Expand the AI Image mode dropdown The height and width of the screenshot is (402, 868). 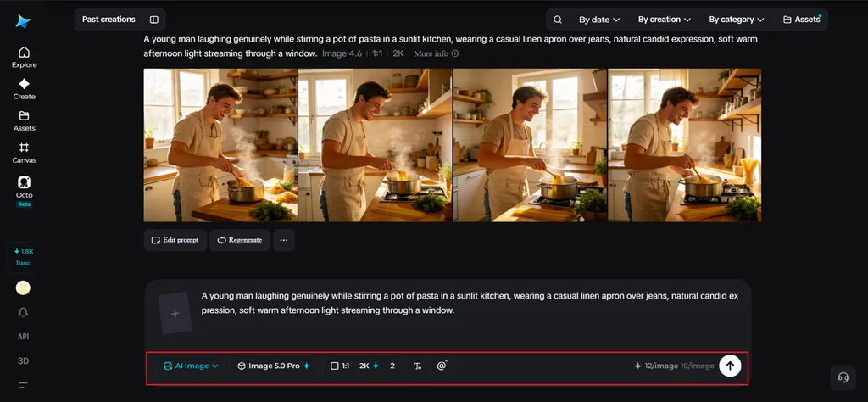pos(191,366)
